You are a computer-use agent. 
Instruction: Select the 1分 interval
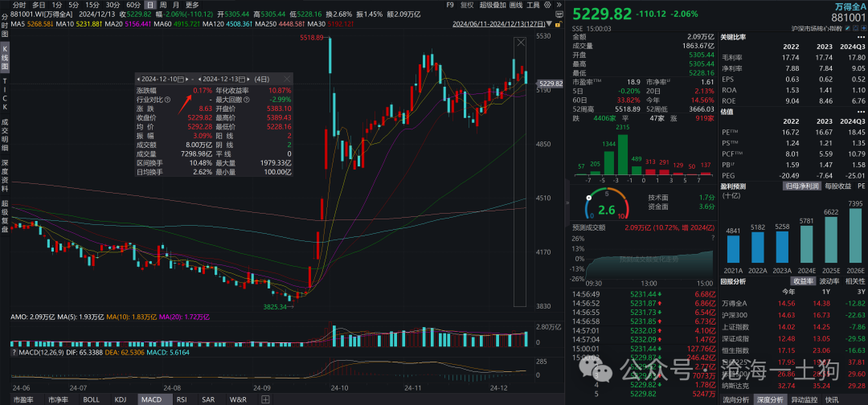tap(56, 5)
